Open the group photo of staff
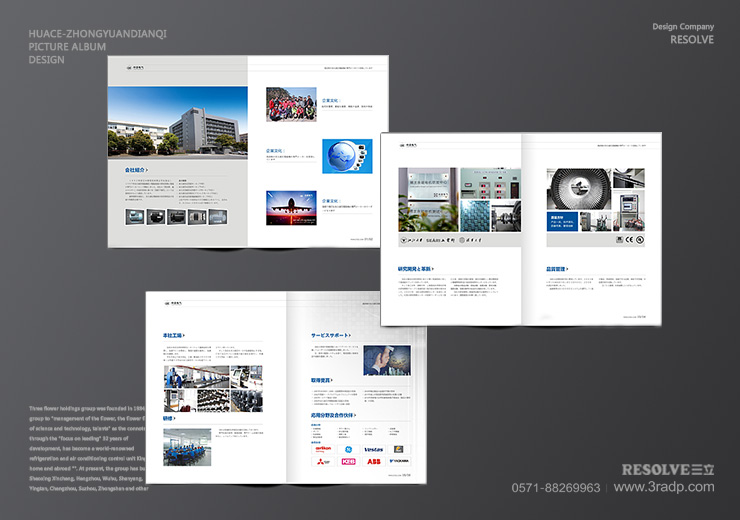 point(291,104)
